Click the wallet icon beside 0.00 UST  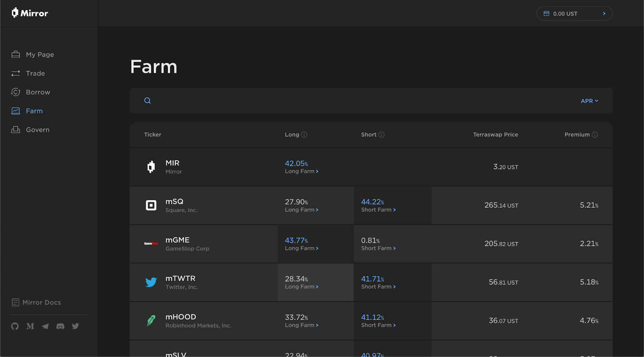pos(547,14)
